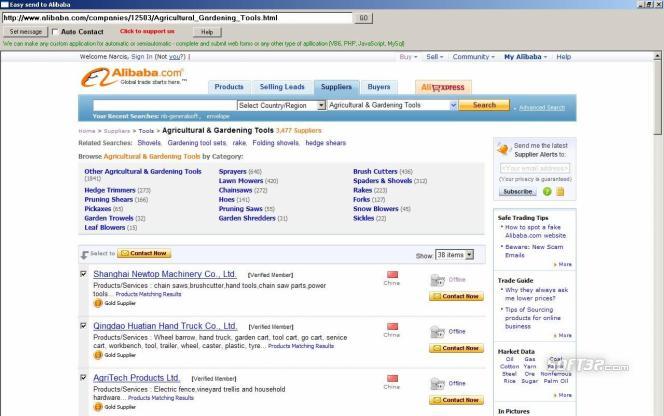Click the Sign In link
This screenshot has height=416, width=664.
(x=142, y=57)
